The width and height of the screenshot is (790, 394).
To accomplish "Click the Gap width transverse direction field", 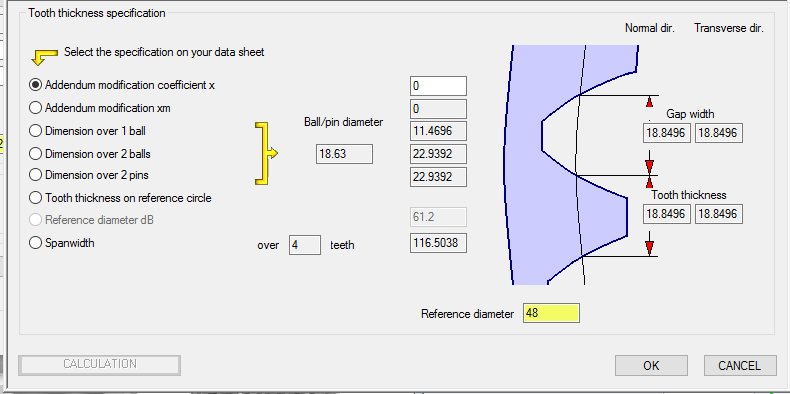I will [719, 133].
